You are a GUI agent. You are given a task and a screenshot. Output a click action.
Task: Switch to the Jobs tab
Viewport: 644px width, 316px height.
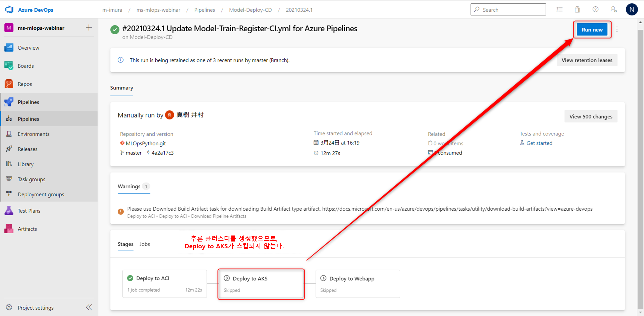[144, 244]
